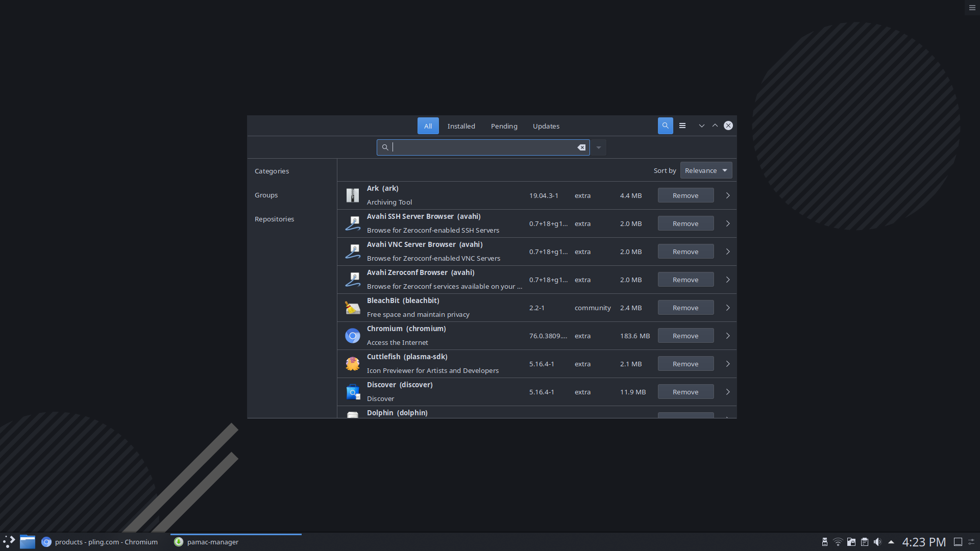Remove Avahi SSH Server Browser
980x551 pixels.
pyautogui.click(x=685, y=223)
